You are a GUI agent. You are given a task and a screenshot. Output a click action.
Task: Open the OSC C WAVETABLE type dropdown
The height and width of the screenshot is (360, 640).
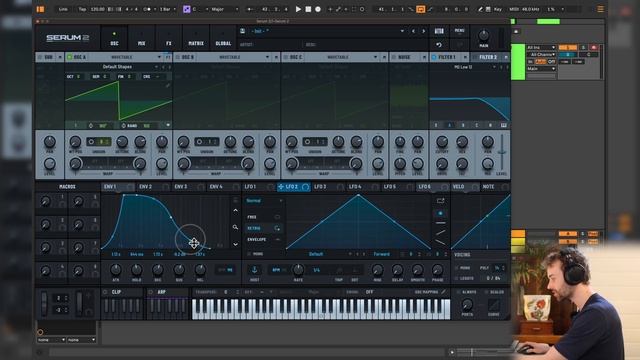(341, 57)
